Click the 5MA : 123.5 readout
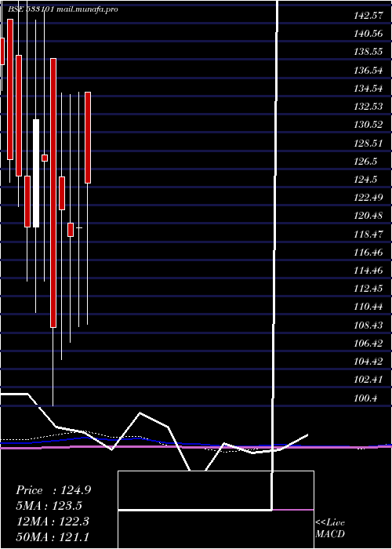The width and height of the screenshot is (392, 549). coord(50,506)
